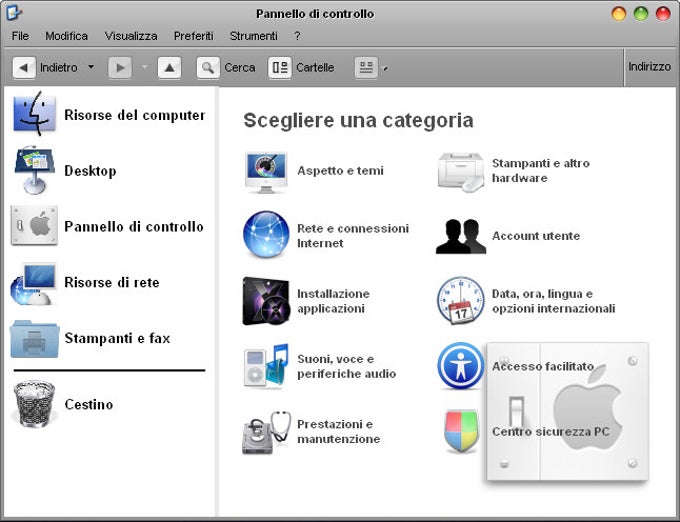Select the Aspetto e temi link

click(x=340, y=170)
